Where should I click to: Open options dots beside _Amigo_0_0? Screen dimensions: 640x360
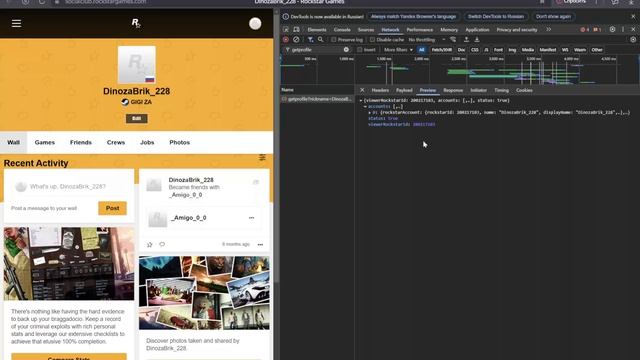(251, 218)
